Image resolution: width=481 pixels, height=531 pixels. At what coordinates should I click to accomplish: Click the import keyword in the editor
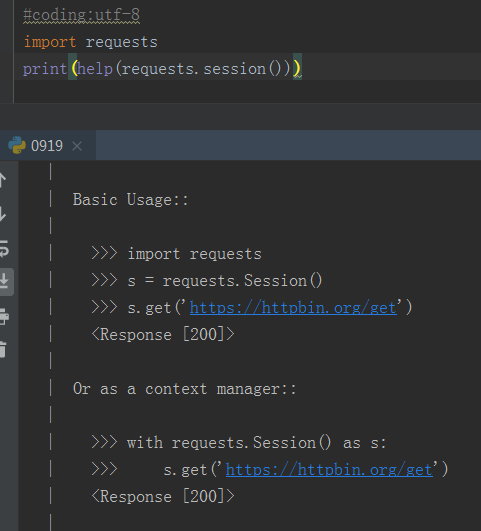tap(50, 42)
